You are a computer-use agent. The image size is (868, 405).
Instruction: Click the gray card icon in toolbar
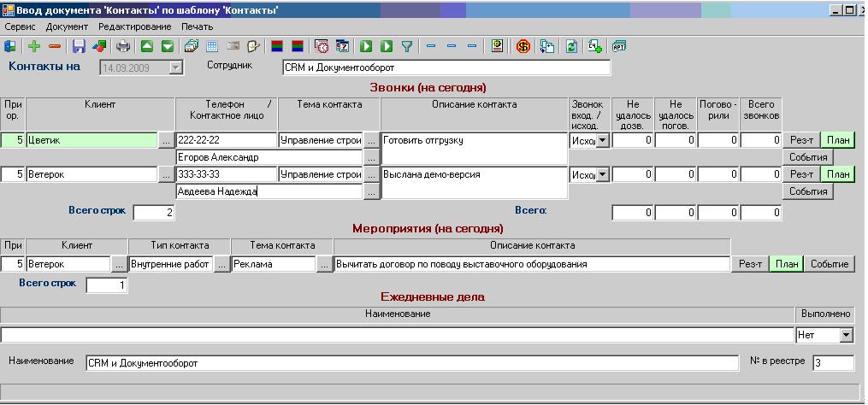(233, 46)
